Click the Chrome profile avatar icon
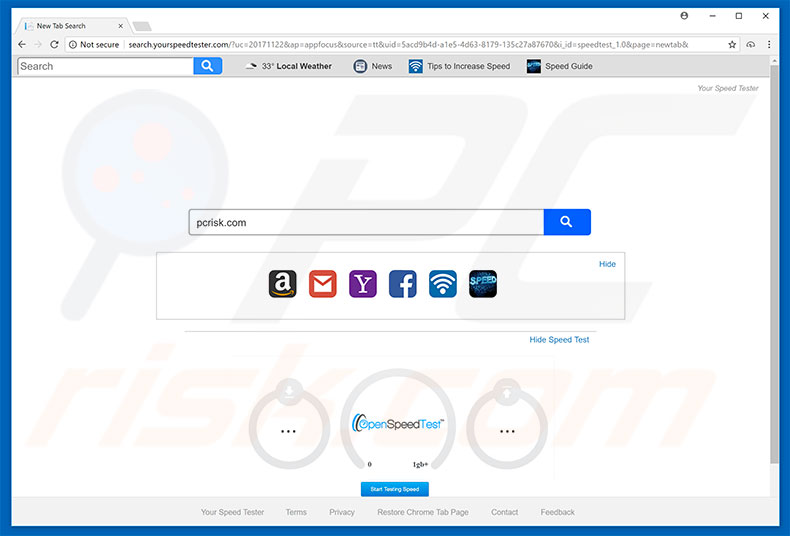This screenshot has width=790, height=536. point(684,16)
